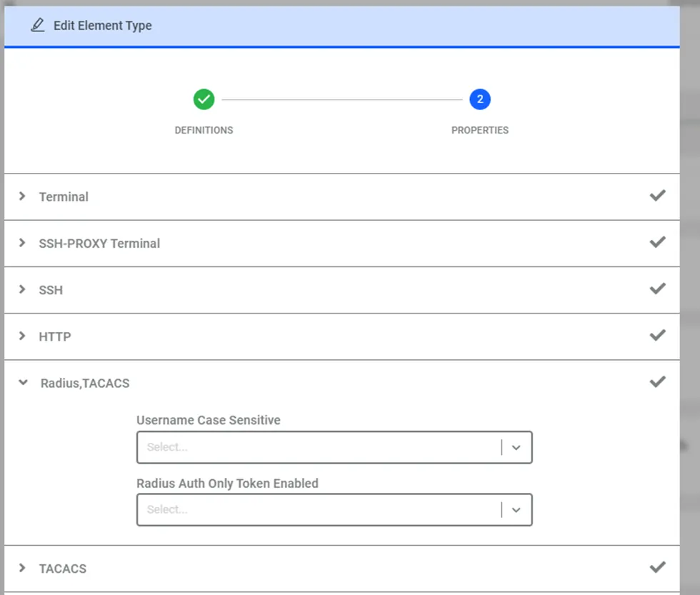This screenshot has height=595, width=700.
Task: Click the checkmark on SSH-PROXY Terminal row
Action: coord(657,242)
